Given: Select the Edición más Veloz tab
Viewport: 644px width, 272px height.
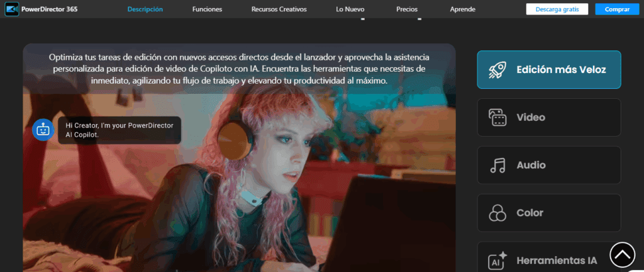Looking at the screenshot, I should pos(548,69).
